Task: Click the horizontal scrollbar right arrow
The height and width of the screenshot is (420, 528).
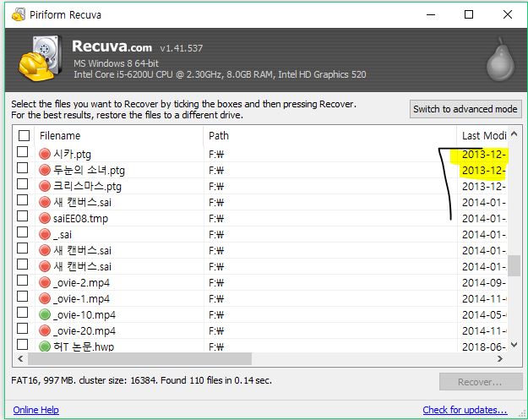Action: point(500,358)
